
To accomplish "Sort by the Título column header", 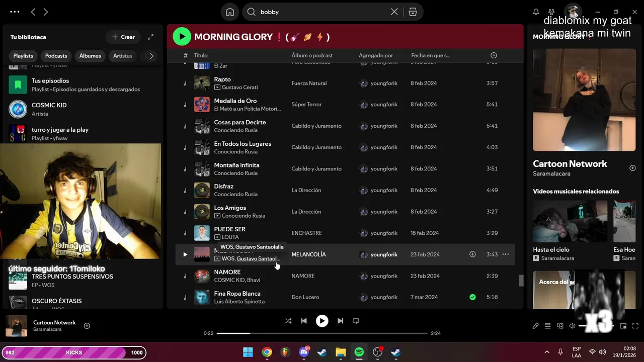I will [x=201, y=55].
